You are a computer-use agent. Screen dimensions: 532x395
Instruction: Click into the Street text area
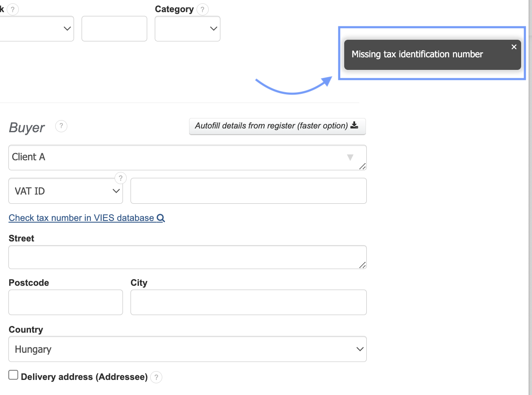pos(187,257)
